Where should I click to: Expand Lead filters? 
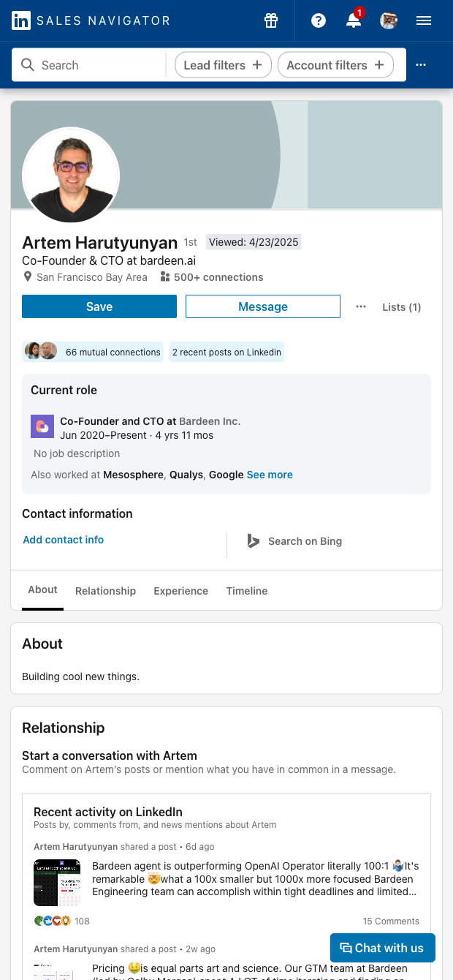pos(223,65)
